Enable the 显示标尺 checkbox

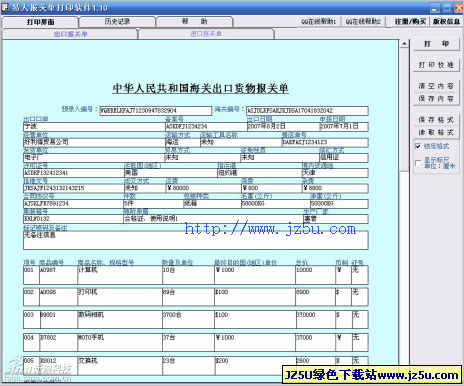(x=418, y=163)
